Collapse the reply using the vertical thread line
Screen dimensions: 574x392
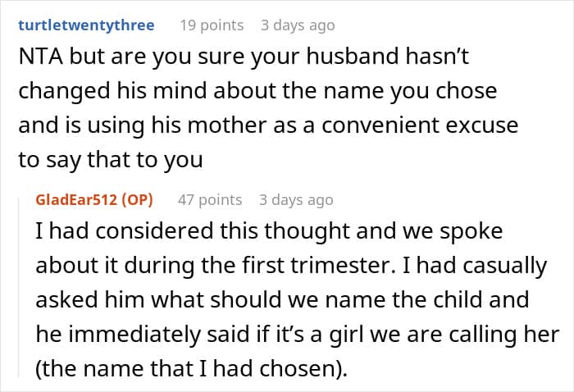[19, 287]
